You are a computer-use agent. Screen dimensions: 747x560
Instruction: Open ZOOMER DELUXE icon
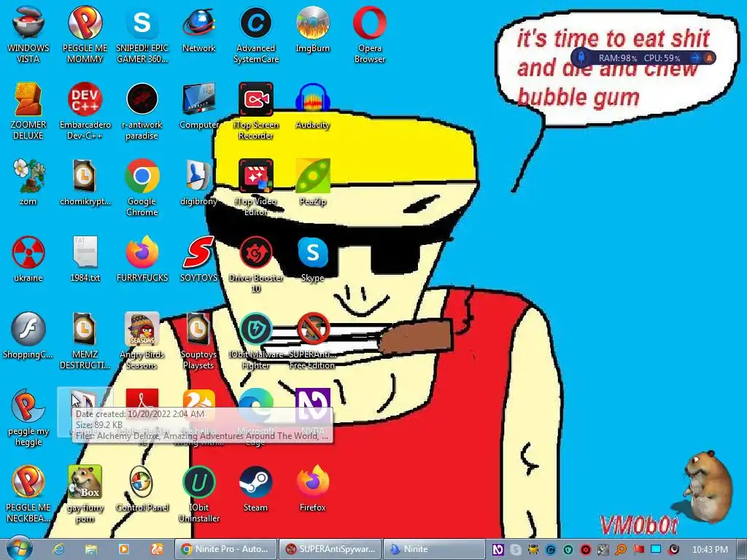pos(28,111)
